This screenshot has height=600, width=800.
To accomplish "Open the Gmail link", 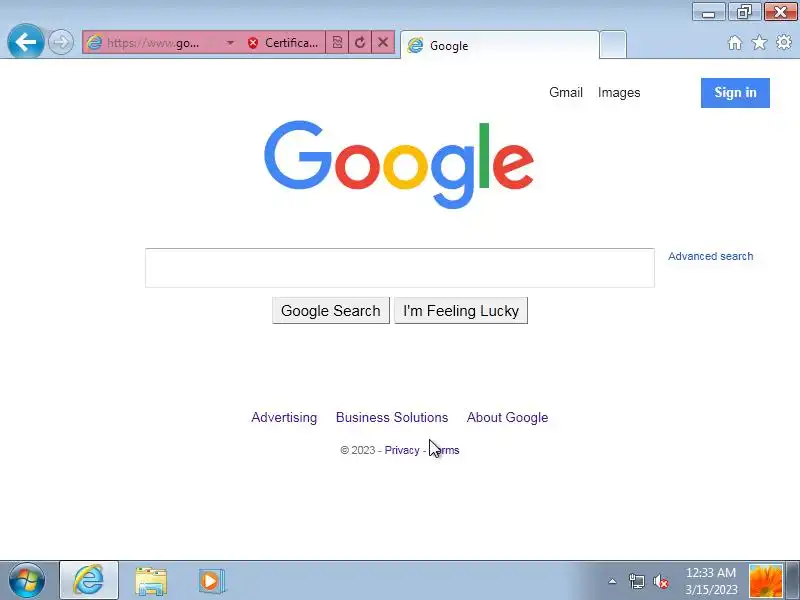I will 566,92.
